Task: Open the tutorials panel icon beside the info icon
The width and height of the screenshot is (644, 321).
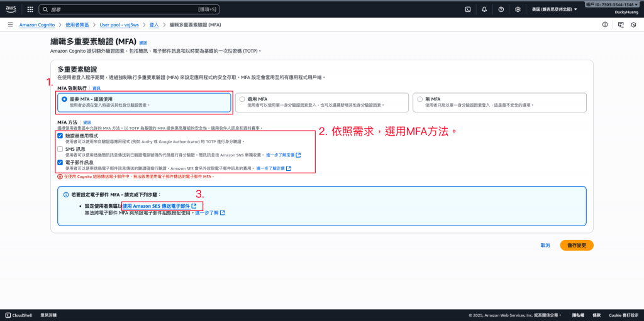Action: tap(621, 24)
